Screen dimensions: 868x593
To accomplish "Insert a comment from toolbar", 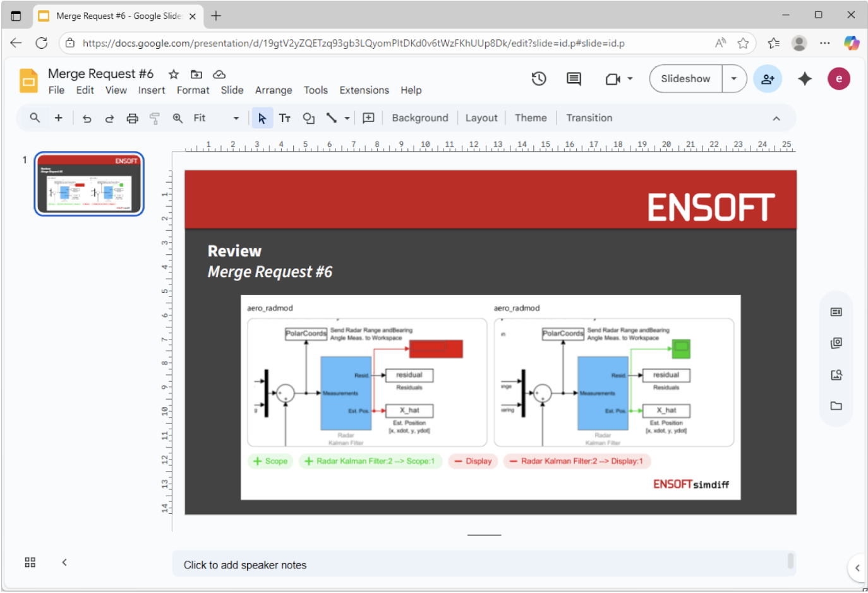I will pyautogui.click(x=369, y=118).
